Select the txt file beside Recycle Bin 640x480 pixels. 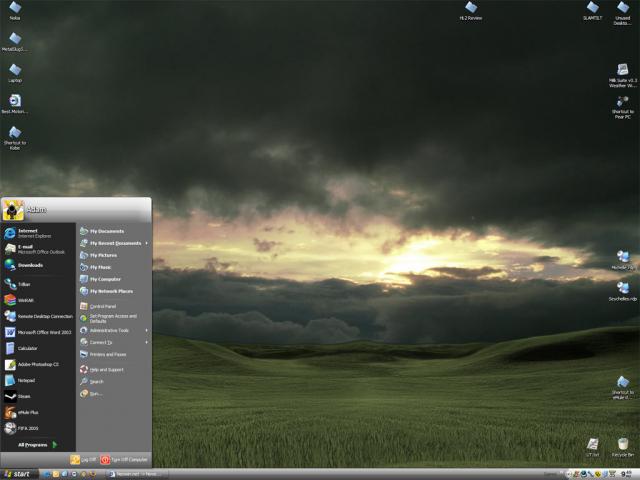(x=592, y=448)
